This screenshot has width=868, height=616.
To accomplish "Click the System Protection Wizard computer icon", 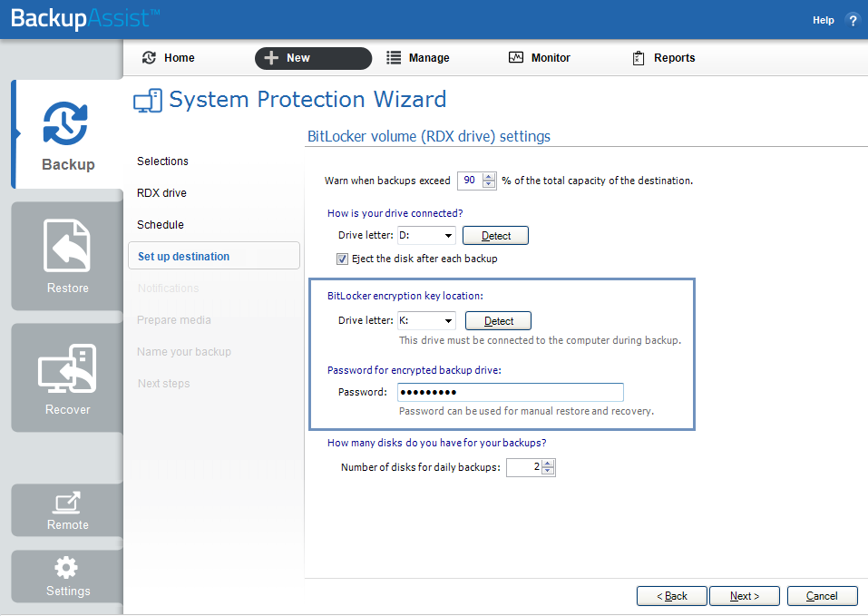I will tap(148, 101).
